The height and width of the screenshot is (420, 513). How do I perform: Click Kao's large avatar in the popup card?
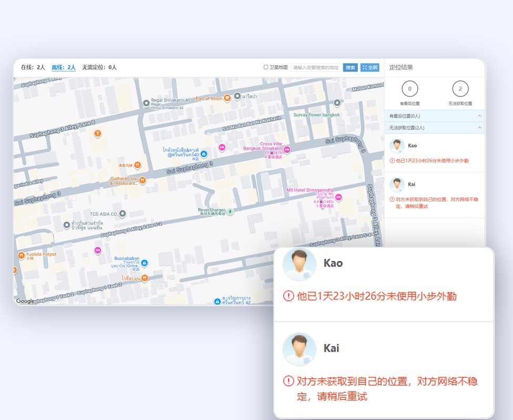[299, 265]
